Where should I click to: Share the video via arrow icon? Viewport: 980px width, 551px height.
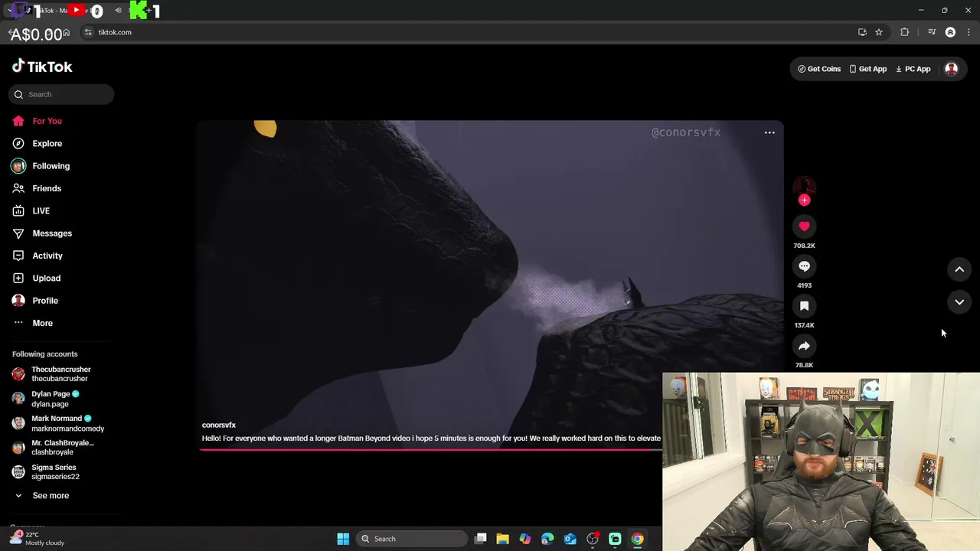coord(804,346)
